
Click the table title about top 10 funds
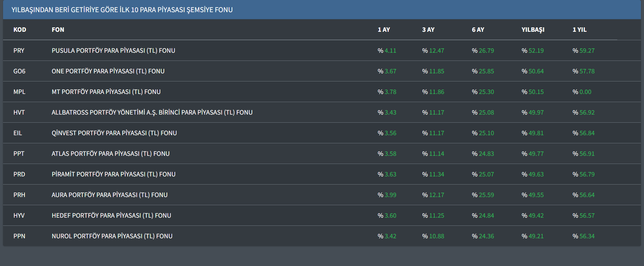pyautogui.click(x=122, y=10)
